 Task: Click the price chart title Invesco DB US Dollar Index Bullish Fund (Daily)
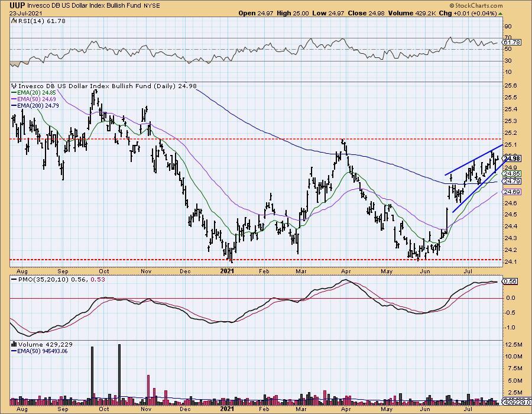click(x=97, y=86)
